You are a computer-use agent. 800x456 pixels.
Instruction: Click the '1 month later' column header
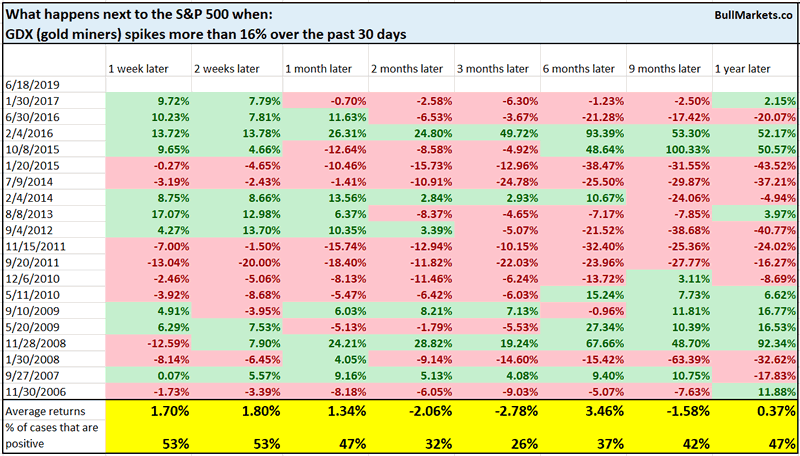coord(315,67)
